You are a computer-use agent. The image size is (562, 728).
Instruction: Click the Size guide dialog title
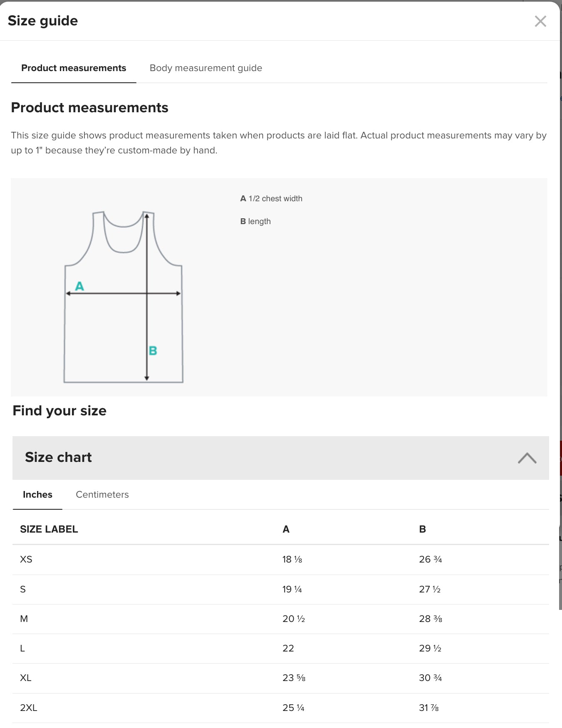click(x=43, y=20)
